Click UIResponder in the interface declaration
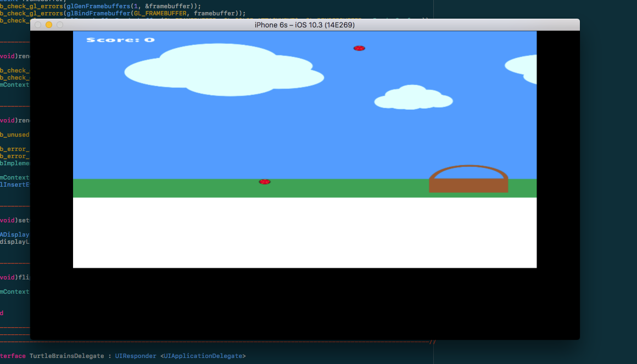The image size is (637, 364). (x=136, y=356)
